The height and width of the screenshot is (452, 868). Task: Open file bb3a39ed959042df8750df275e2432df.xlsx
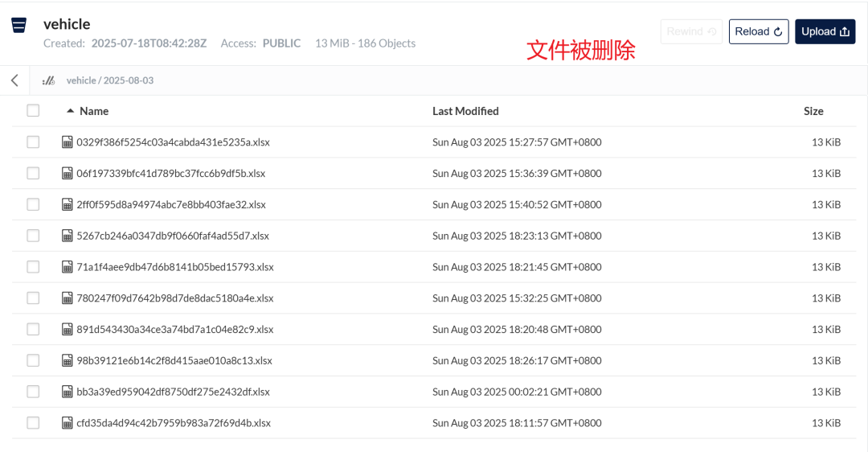click(174, 392)
